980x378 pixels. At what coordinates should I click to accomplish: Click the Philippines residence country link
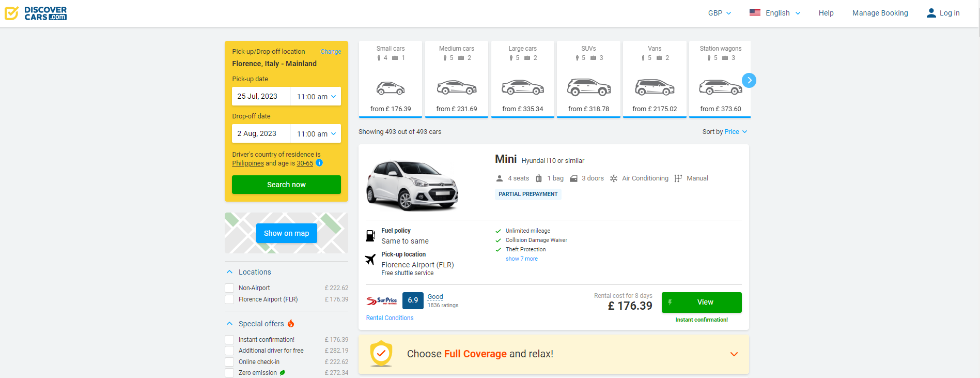248,163
